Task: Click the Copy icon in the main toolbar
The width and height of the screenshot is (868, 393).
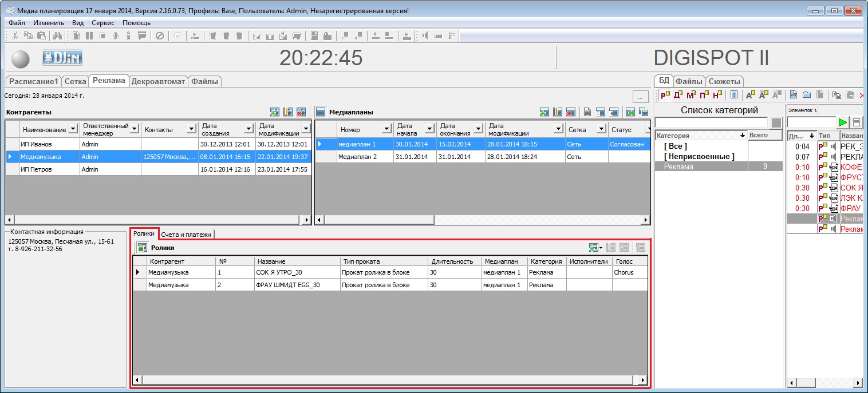Action: coord(28,35)
